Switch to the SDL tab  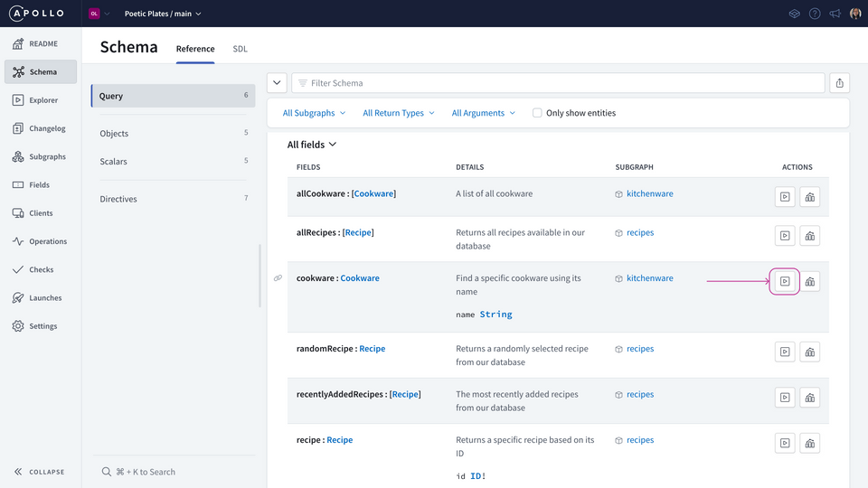tap(241, 49)
